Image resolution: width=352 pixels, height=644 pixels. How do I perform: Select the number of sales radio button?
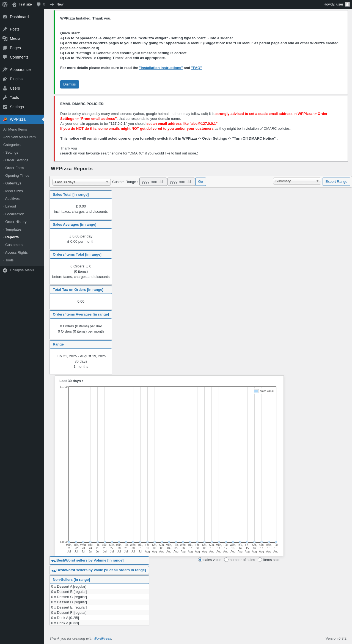coord(226,560)
